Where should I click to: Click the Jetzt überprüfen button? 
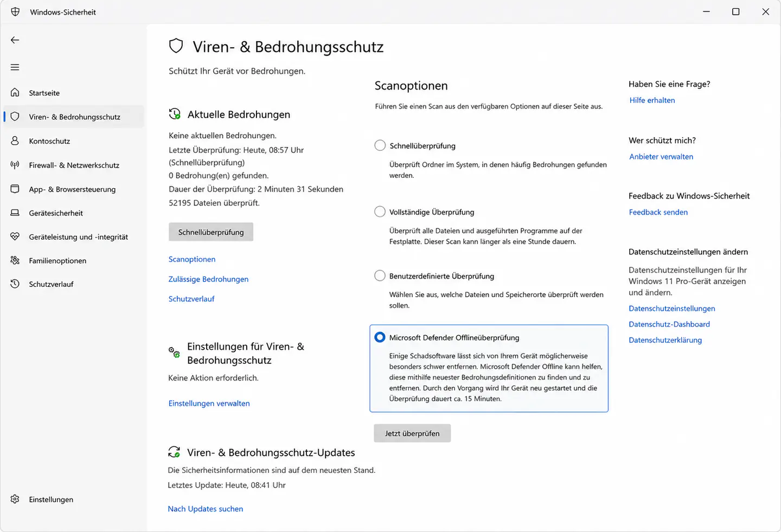click(412, 433)
